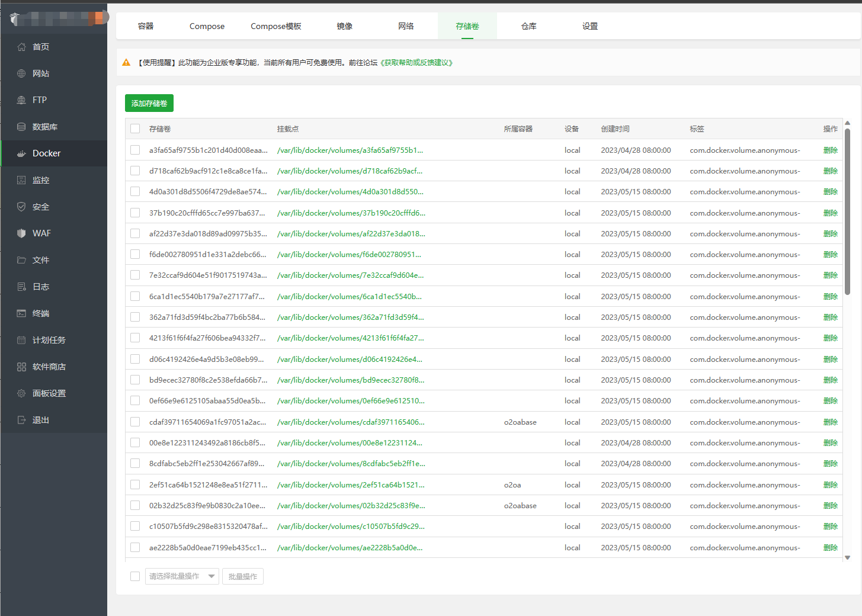Click the 数据库 database icon
Viewport: 862px width, 616px height.
21,127
